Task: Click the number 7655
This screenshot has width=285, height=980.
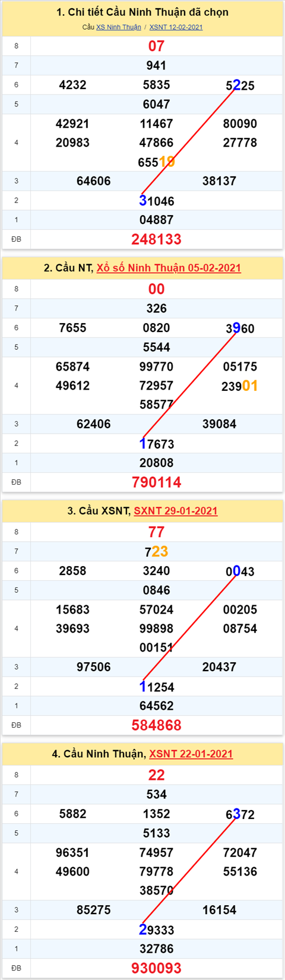Action: coord(72,328)
